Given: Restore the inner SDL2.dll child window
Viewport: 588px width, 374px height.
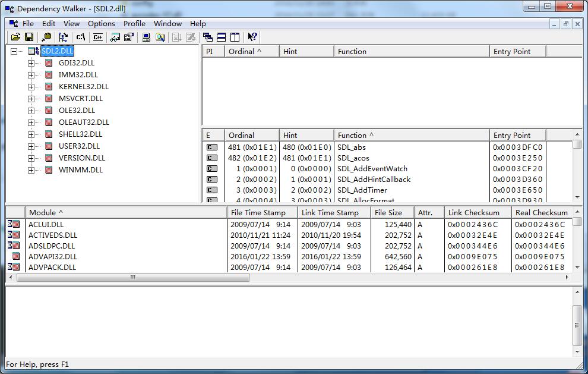Looking at the screenshot, I should 566,24.
